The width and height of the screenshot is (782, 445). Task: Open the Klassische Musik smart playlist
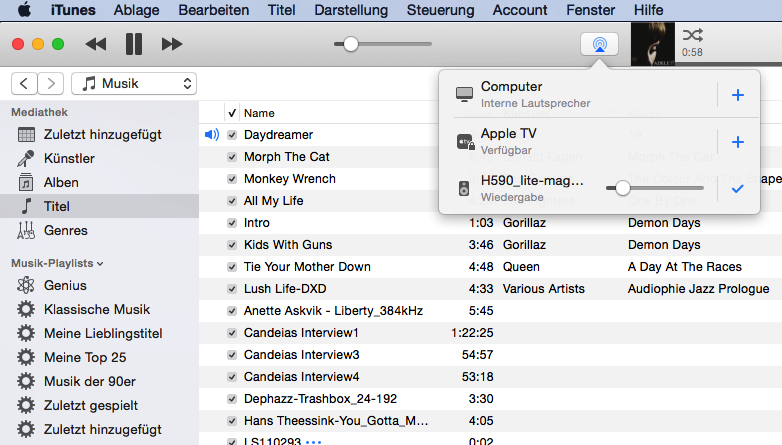pyautogui.click(x=99, y=309)
